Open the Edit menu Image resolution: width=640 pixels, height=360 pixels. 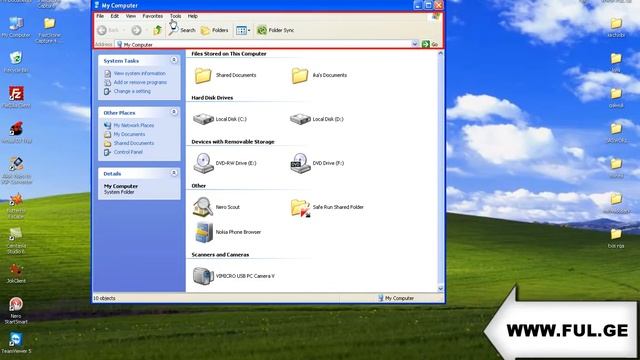click(x=115, y=16)
